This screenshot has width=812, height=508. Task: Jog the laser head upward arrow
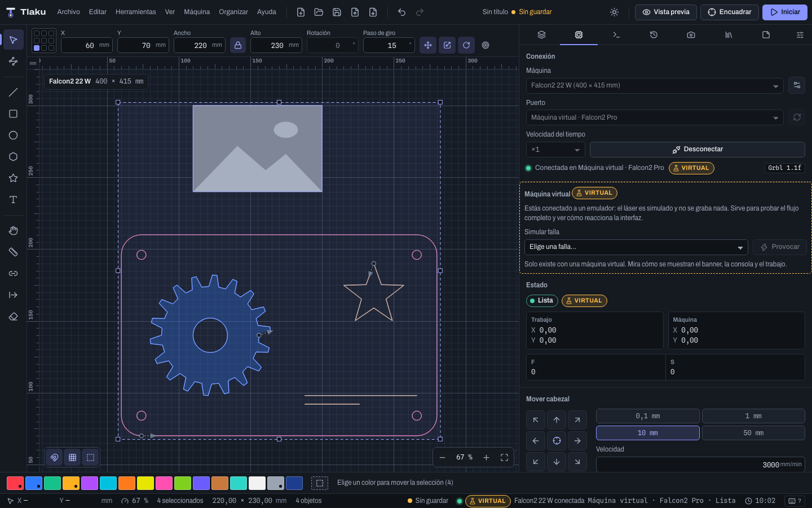click(x=557, y=420)
